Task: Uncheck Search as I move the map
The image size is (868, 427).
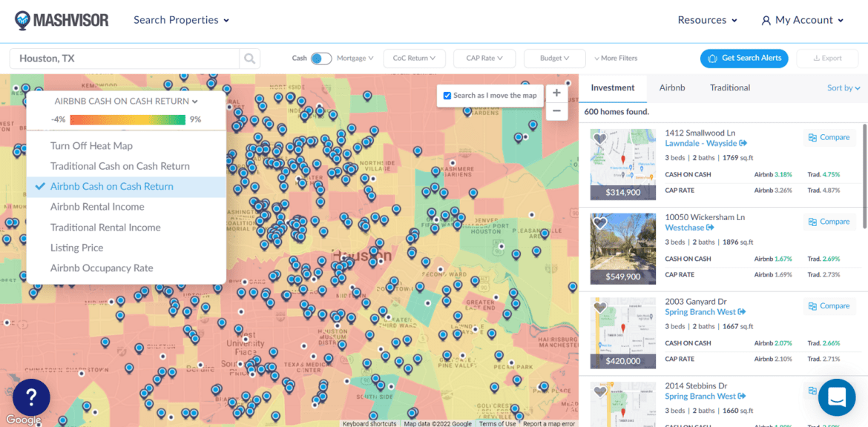Action: (x=447, y=96)
